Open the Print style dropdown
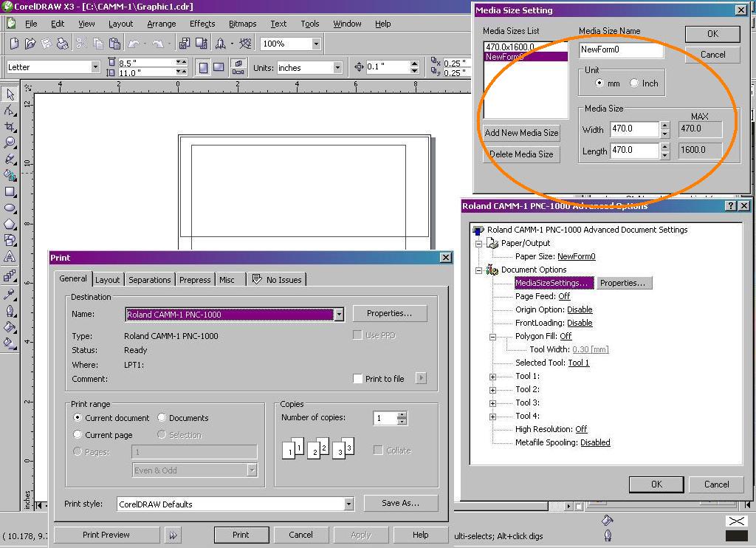 click(x=348, y=504)
